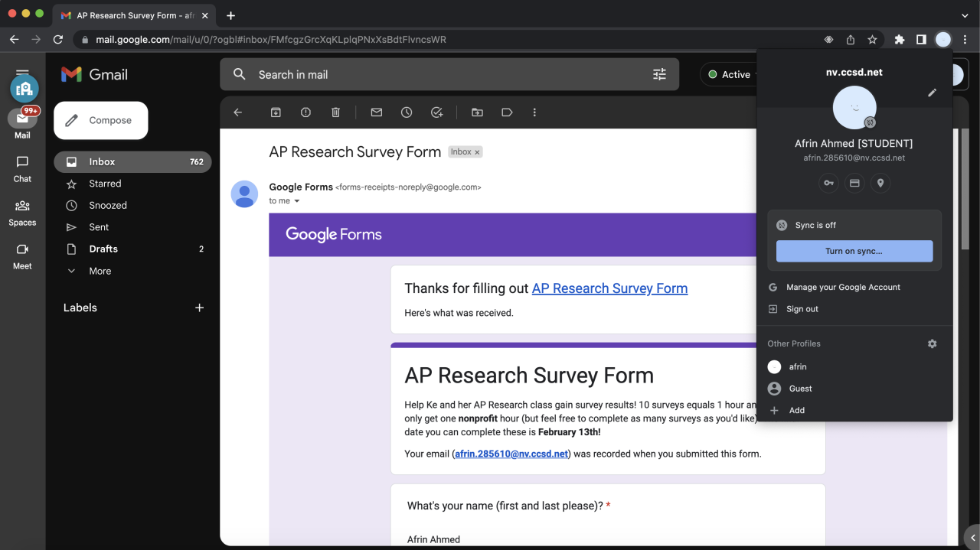Open the Drafts folder
The image size is (980, 550).
[132, 249]
